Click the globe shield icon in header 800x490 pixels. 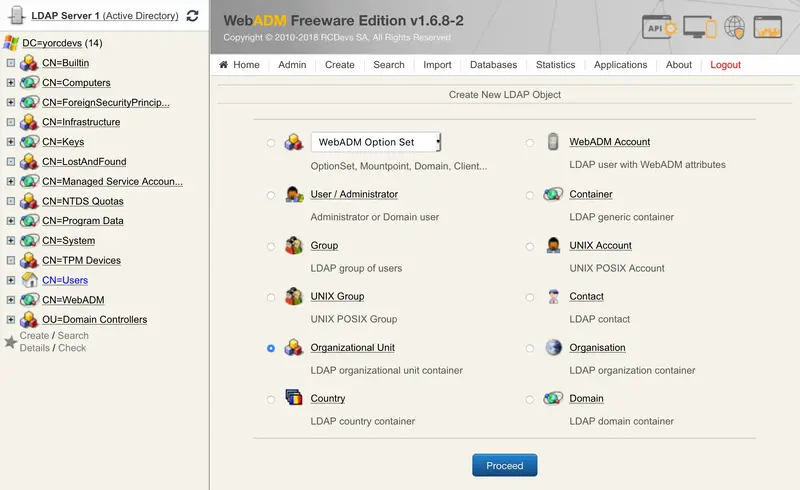click(735, 27)
